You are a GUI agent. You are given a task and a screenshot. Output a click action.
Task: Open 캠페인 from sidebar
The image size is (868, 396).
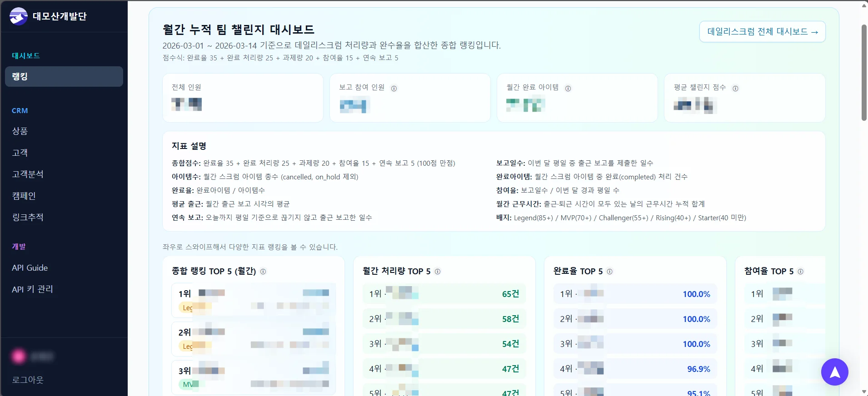[x=24, y=196]
